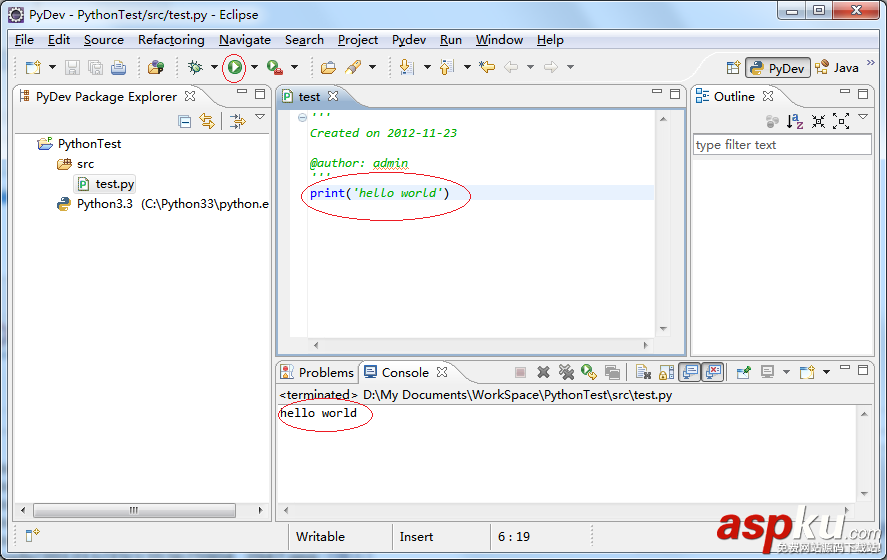
Task: Expand the Run configurations dropdown arrow
Action: point(255,67)
